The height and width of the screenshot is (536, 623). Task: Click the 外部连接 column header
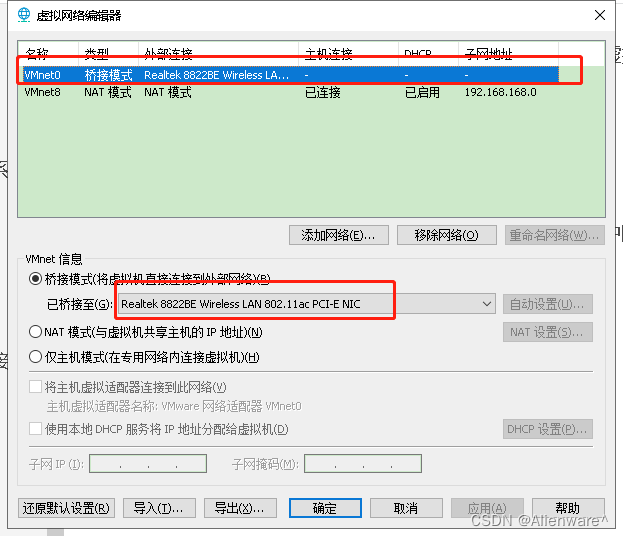point(219,53)
